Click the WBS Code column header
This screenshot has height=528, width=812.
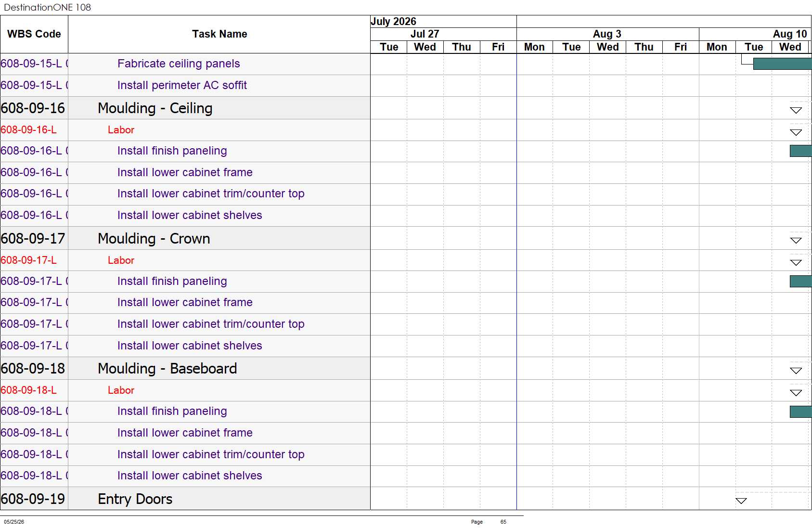click(x=34, y=34)
